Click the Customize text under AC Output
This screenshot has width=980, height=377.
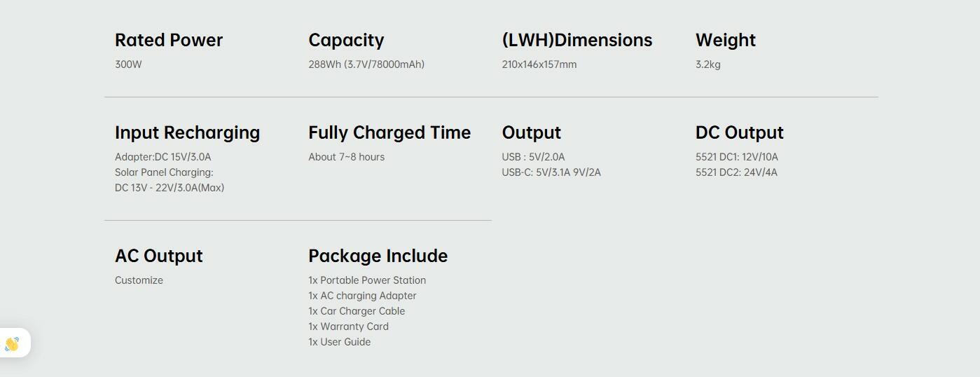(139, 280)
